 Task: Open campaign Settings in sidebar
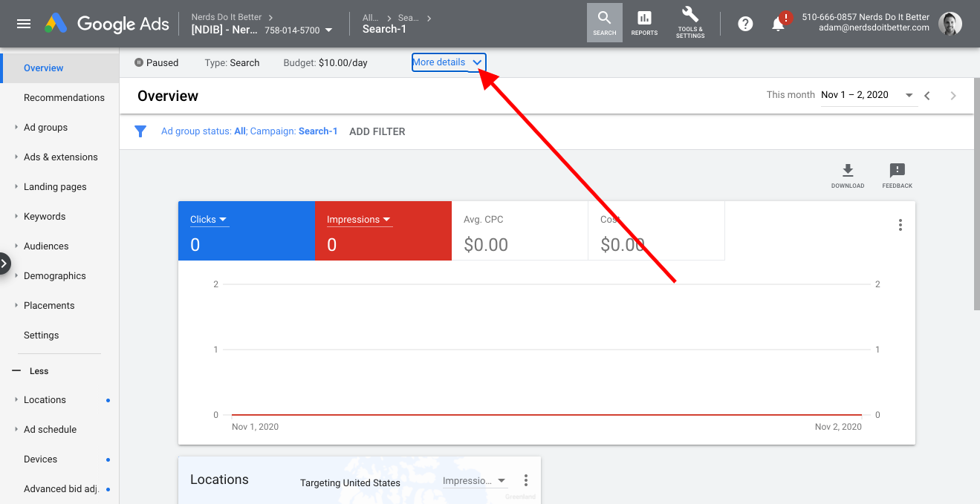click(x=42, y=335)
